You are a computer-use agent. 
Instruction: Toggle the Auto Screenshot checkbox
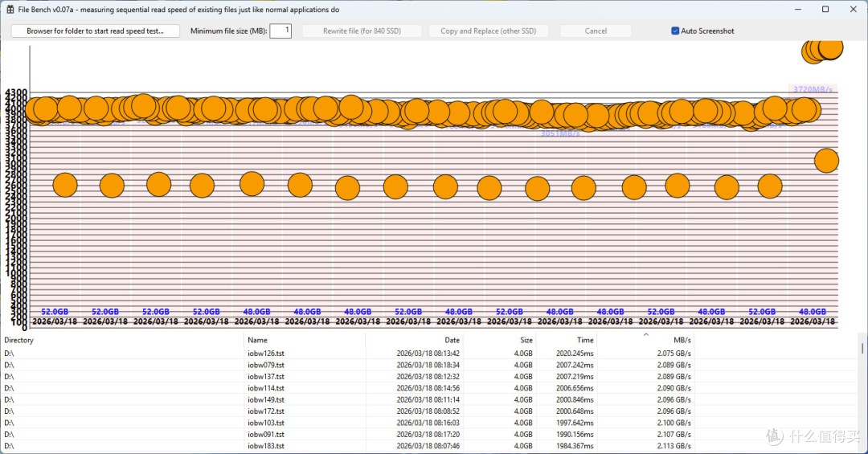pyautogui.click(x=675, y=31)
